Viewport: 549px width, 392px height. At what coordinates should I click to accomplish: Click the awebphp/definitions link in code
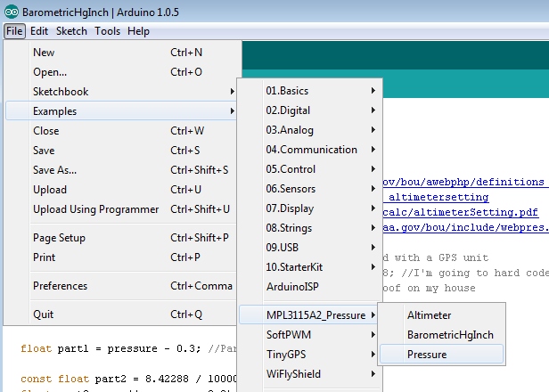point(464,182)
